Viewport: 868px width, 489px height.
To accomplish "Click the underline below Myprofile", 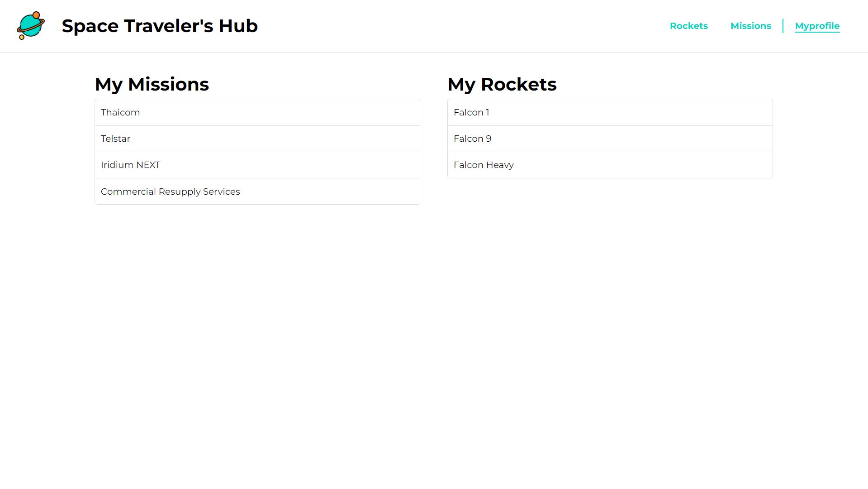I will (x=817, y=33).
